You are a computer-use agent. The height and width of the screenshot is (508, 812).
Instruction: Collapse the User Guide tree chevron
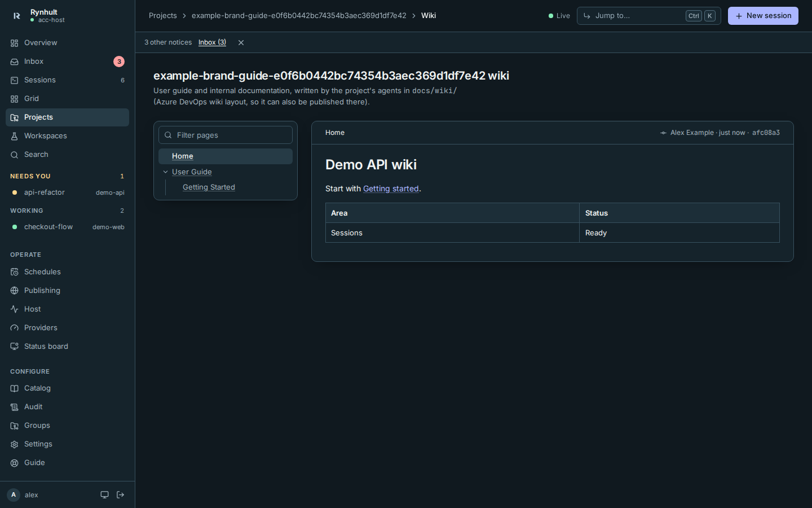pyautogui.click(x=165, y=172)
